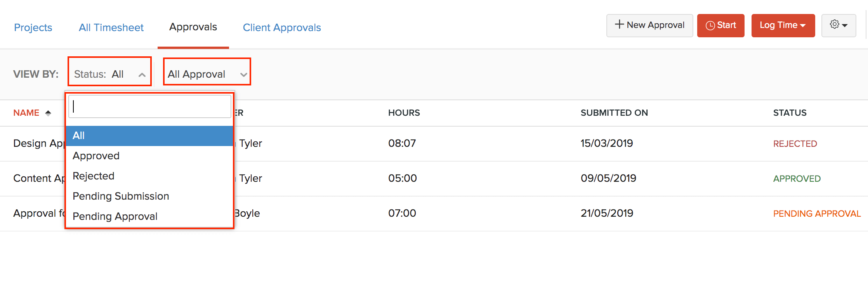Image resolution: width=868 pixels, height=282 pixels.
Task: Select Rejected status option
Action: tap(94, 176)
